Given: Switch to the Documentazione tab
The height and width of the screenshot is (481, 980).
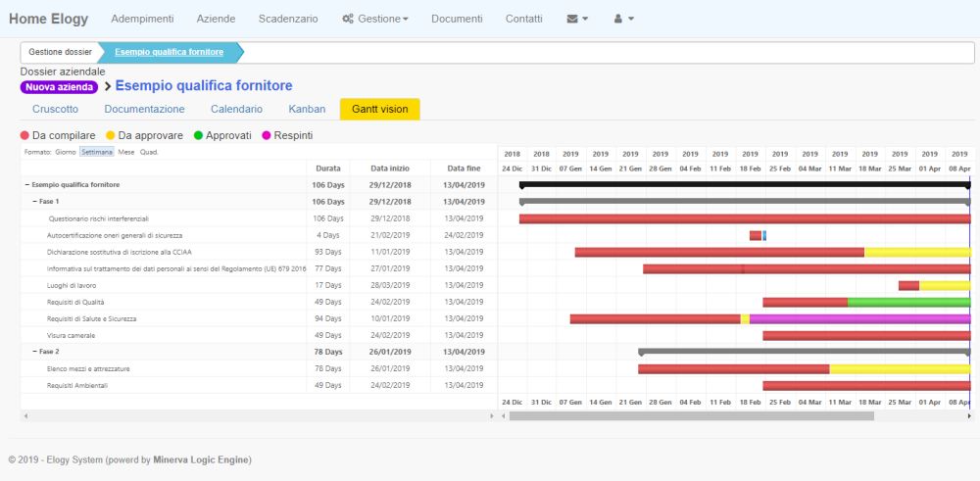Looking at the screenshot, I should click(x=144, y=109).
